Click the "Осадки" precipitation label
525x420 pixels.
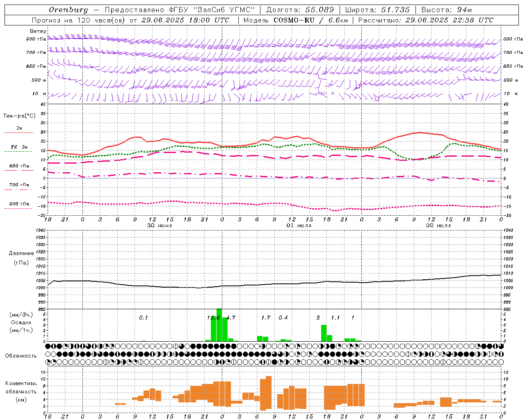point(21,322)
